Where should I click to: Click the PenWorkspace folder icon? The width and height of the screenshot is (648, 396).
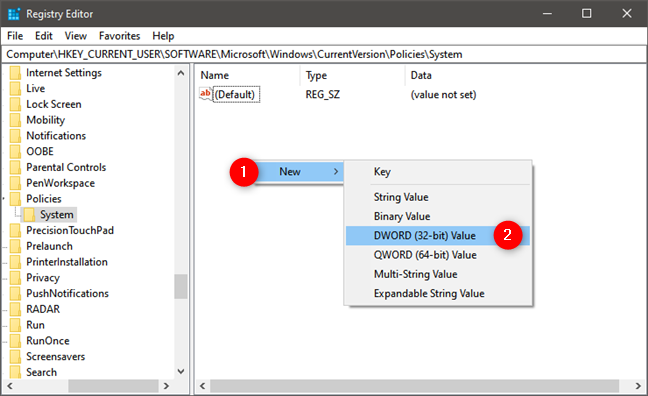point(15,183)
